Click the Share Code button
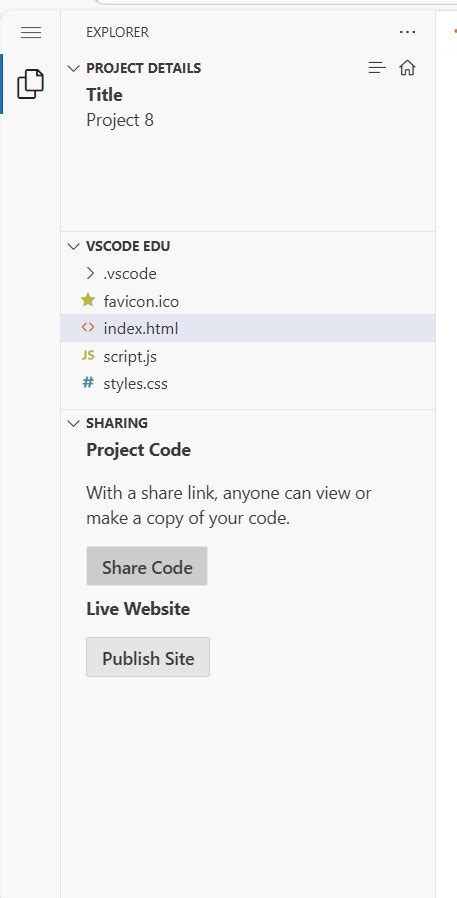The image size is (457, 898). click(147, 566)
